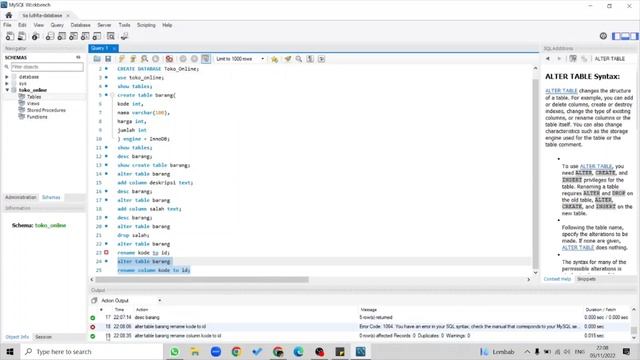The width and height of the screenshot is (640, 360).
Task: Create a new view toolbar icon
Action: [73, 36]
